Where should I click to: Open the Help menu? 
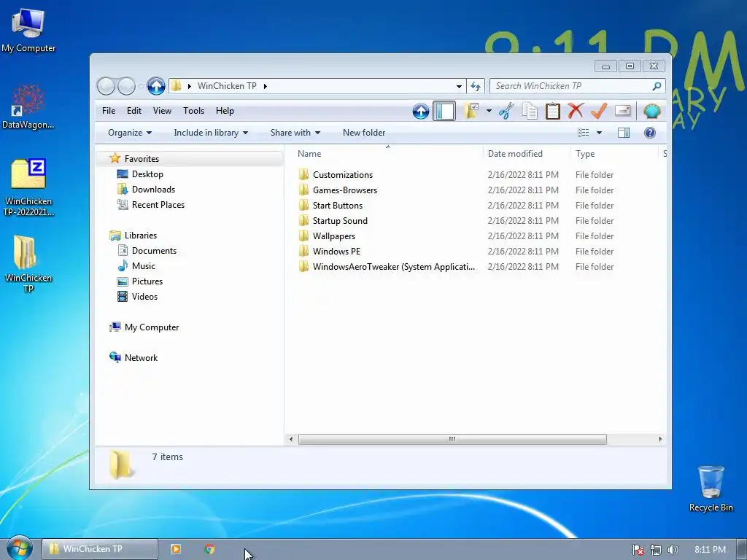pyautogui.click(x=225, y=111)
